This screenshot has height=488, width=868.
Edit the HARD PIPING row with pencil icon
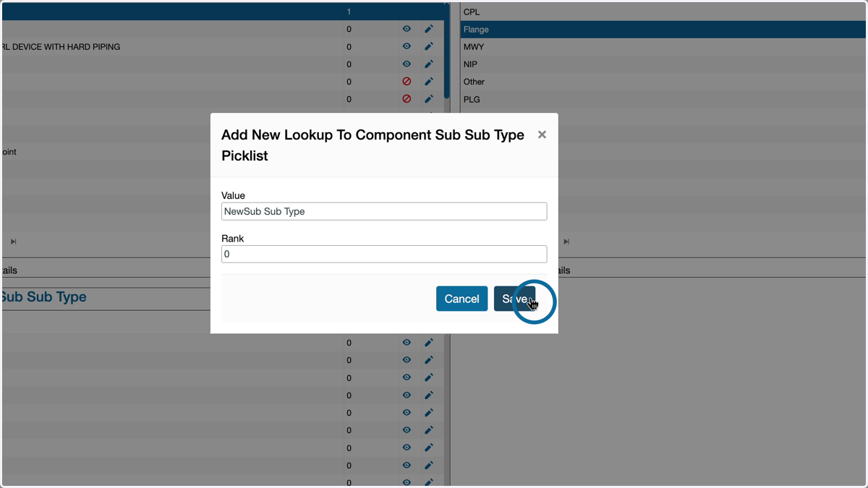pyautogui.click(x=429, y=46)
